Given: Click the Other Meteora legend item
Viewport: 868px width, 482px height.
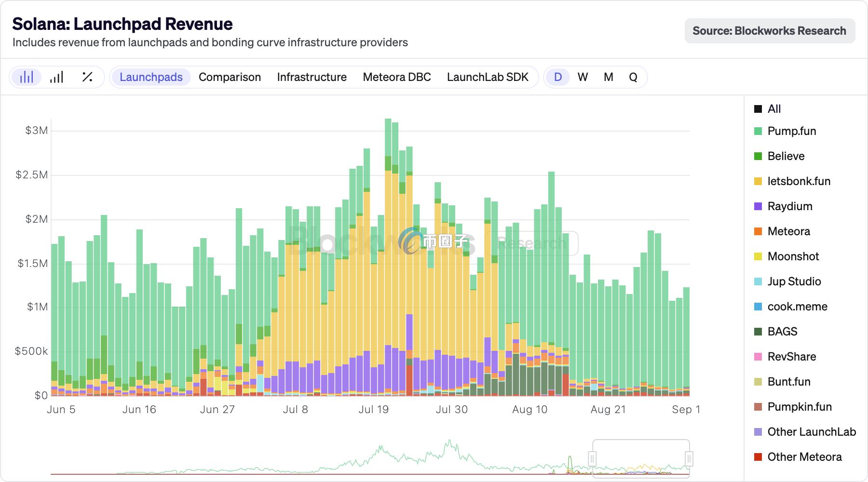Looking at the screenshot, I should (804, 457).
